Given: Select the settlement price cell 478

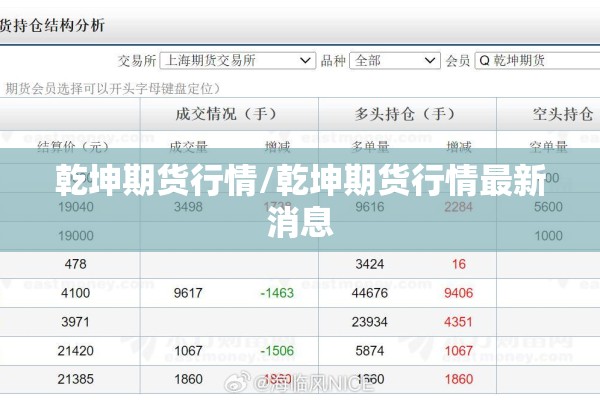Looking at the screenshot, I should pos(75,264).
